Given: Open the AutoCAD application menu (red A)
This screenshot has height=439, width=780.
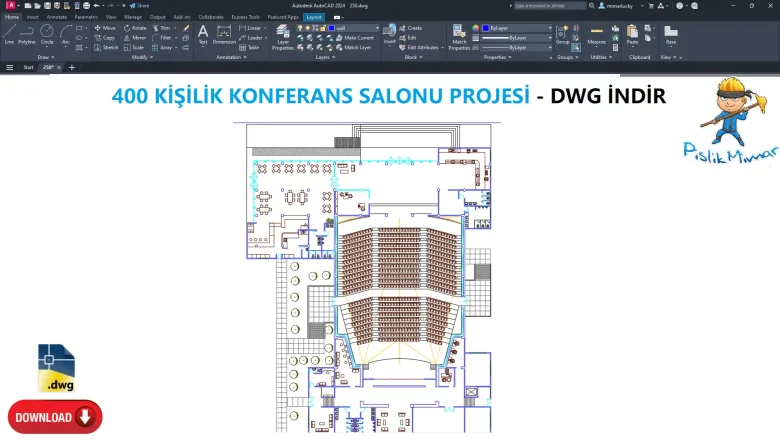Looking at the screenshot, I should [x=10, y=5].
